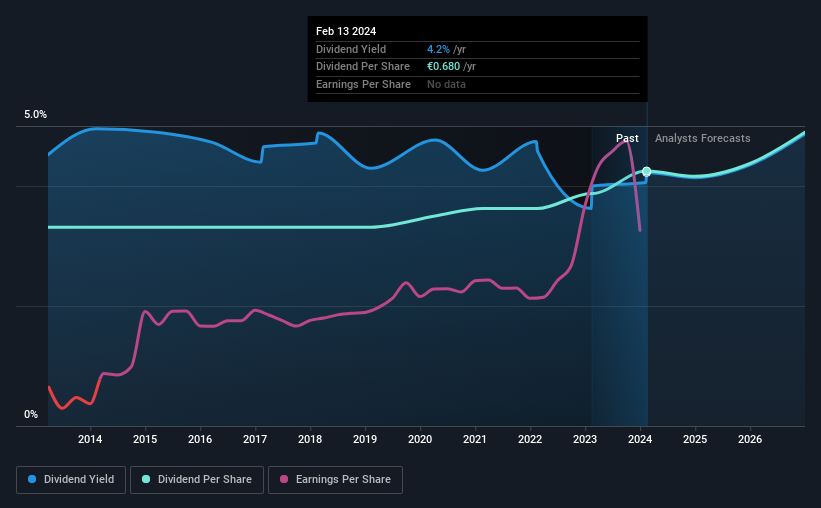Toggle the Dividend Yield legend button
821x508 pixels.
point(71,480)
